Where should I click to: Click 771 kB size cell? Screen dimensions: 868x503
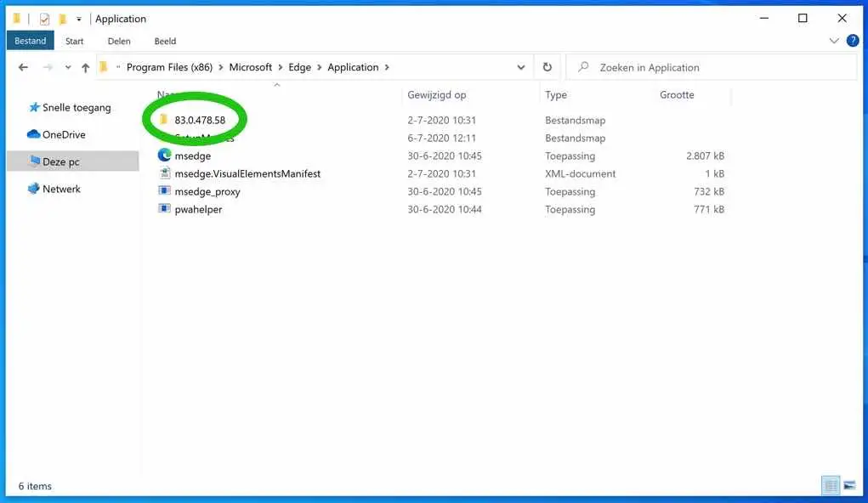tap(709, 209)
